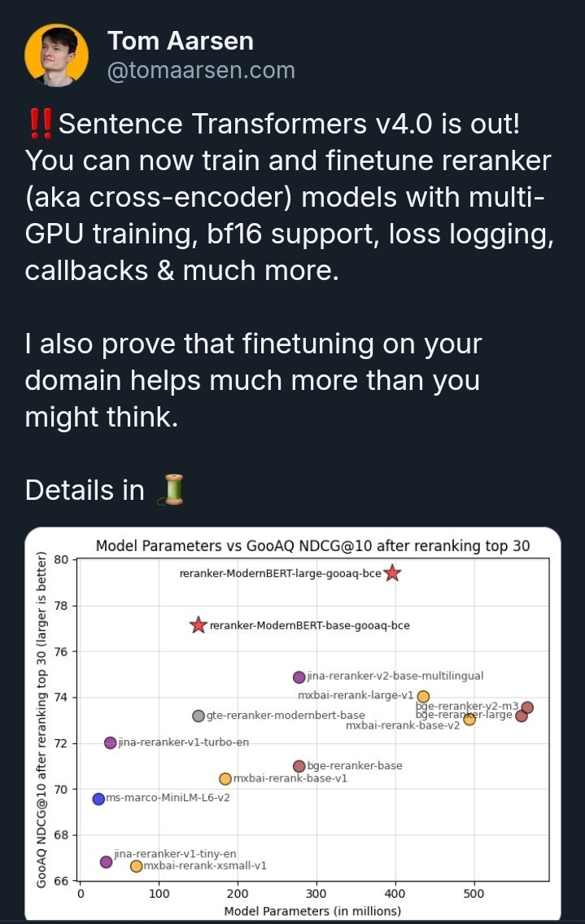Screen dimensions: 585x924
Task: Select the jina-reranker-v2-base-multilingual purple dot
Action: point(299,677)
